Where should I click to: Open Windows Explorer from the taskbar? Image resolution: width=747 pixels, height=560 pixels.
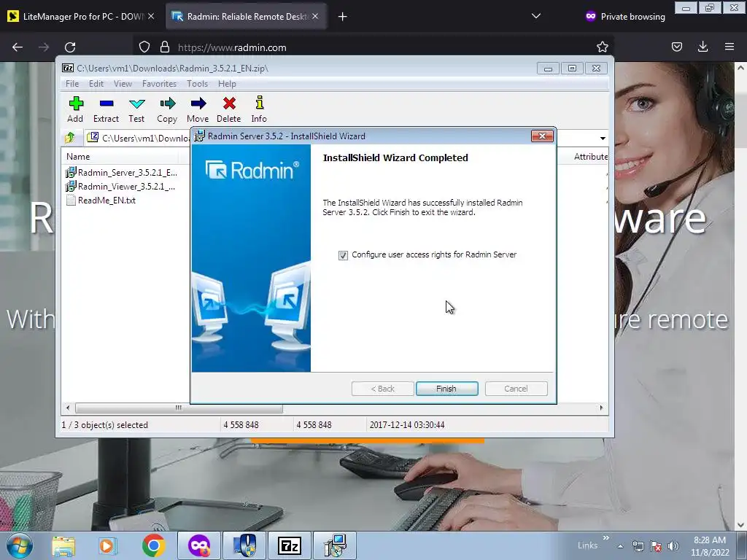tap(63, 545)
